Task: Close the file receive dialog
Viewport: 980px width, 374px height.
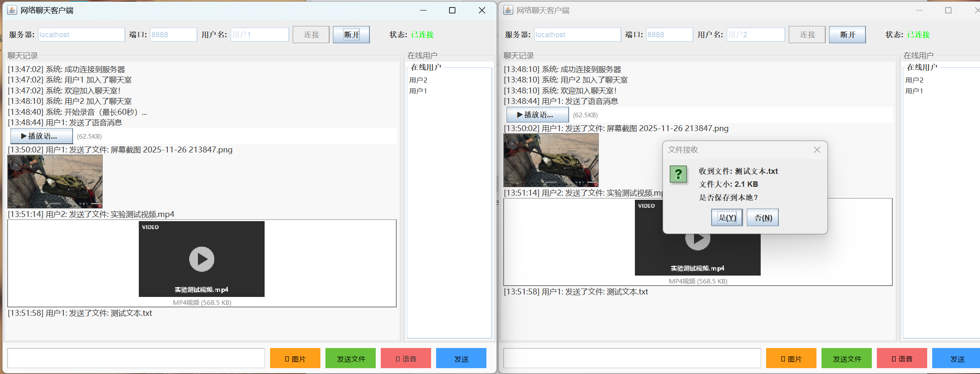Action: [817, 150]
